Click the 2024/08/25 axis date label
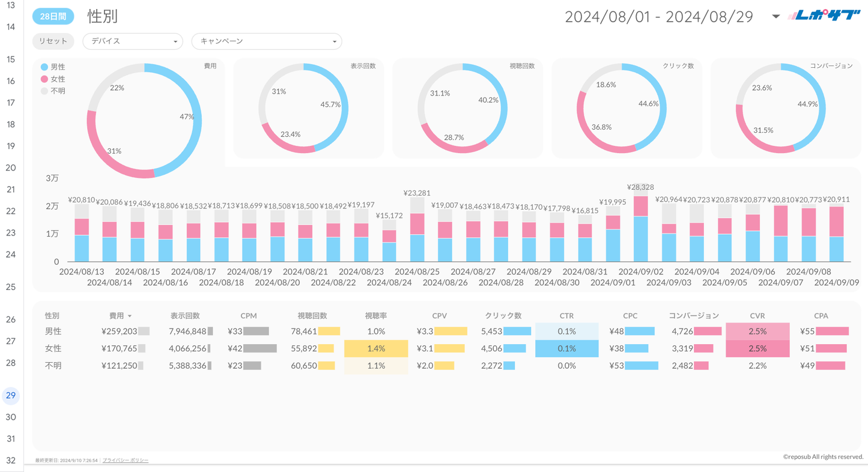The width and height of the screenshot is (868, 472). 417,272
